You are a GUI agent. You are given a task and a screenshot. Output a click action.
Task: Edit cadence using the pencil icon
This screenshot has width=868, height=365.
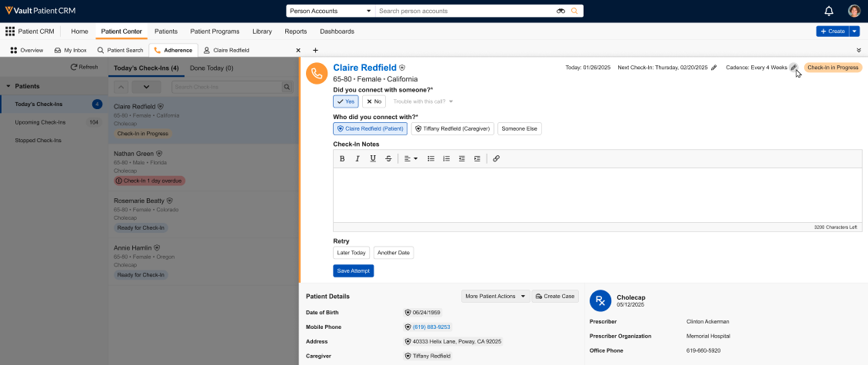(x=793, y=68)
